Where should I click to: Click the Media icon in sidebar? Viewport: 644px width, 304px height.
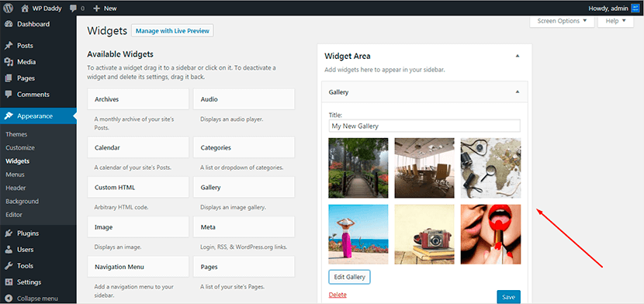tap(9, 62)
